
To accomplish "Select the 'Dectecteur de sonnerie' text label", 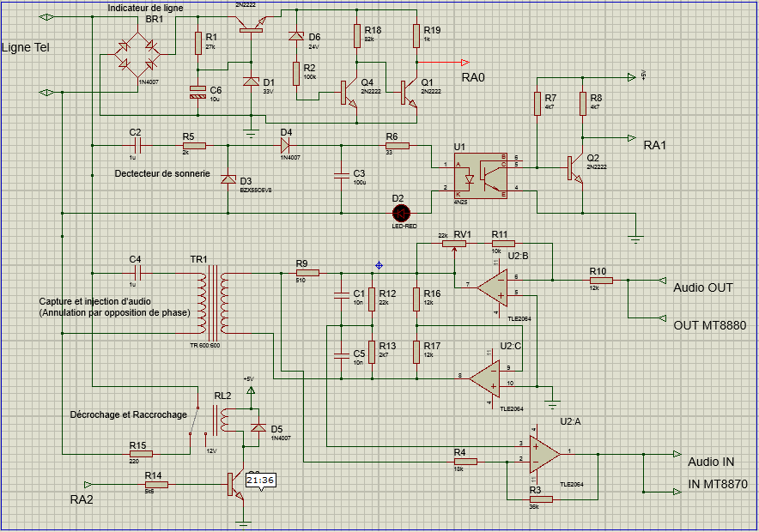I will tap(162, 173).
